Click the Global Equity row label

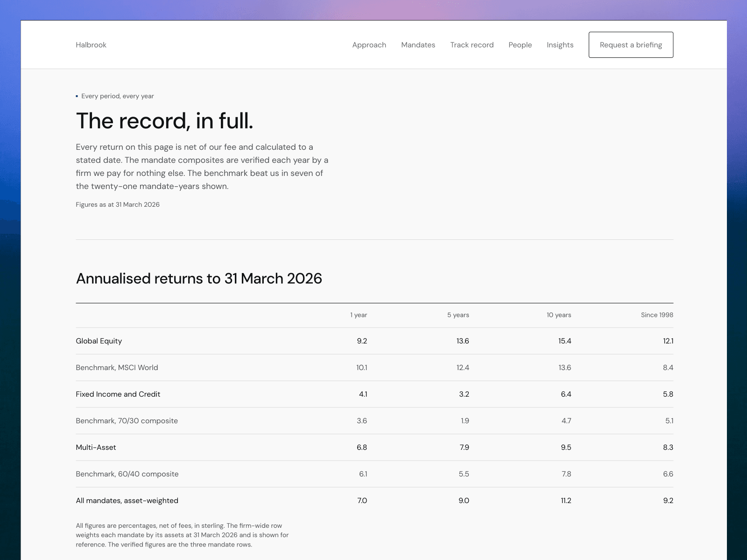[x=99, y=341]
